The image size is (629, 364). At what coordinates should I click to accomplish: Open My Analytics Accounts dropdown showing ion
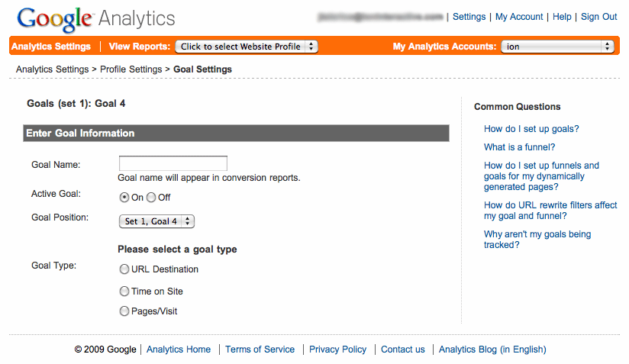[x=557, y=47]
